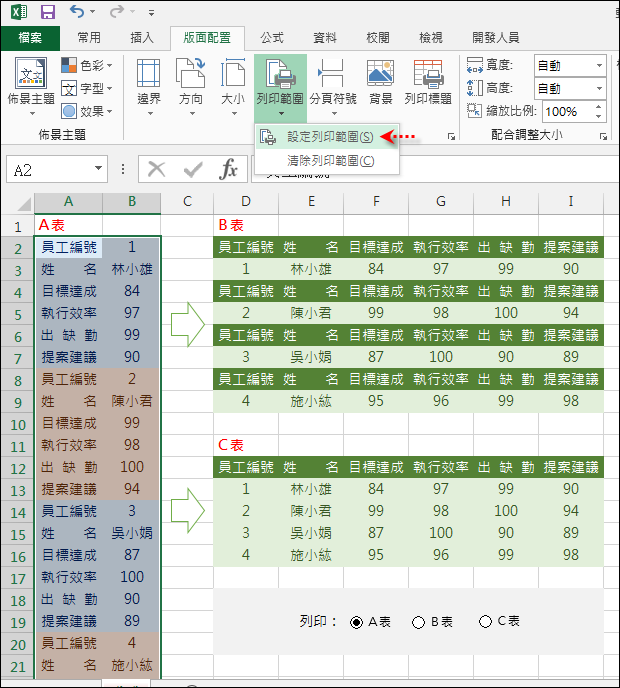Viewport: 620px width, 688px height.
Task: Switch to the 資料 Data tab
Action: point(325,38)
